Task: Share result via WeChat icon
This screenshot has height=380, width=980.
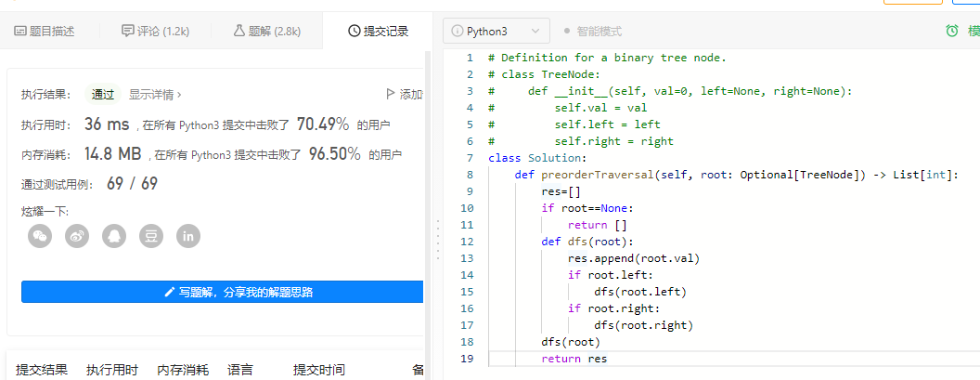Action: 40,236
